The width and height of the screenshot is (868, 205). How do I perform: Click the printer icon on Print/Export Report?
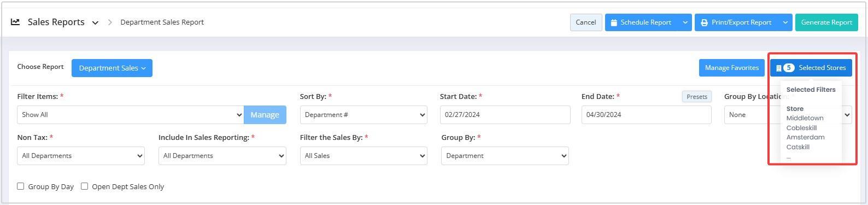(704, 22)
